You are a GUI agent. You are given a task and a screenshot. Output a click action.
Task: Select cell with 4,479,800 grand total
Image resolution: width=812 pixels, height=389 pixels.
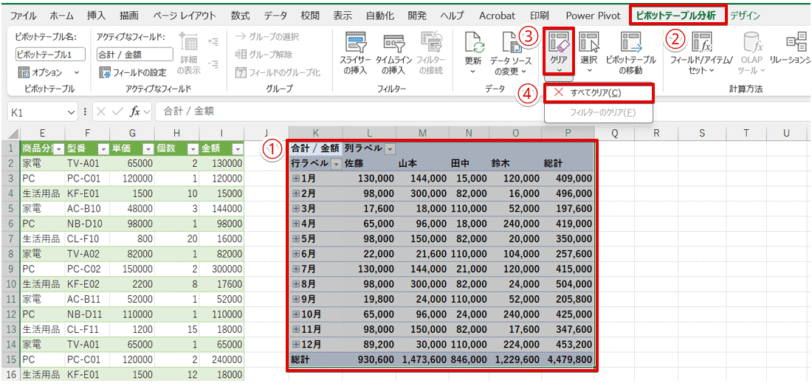568,359
